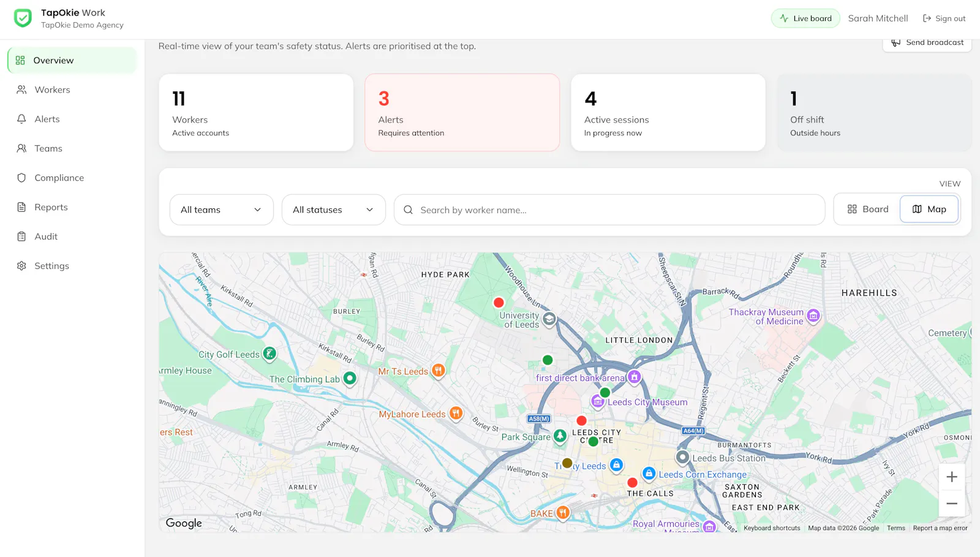Click the 4 Active sessions card
The width and height of the screenshot is (980, 557).
(668, 113)
